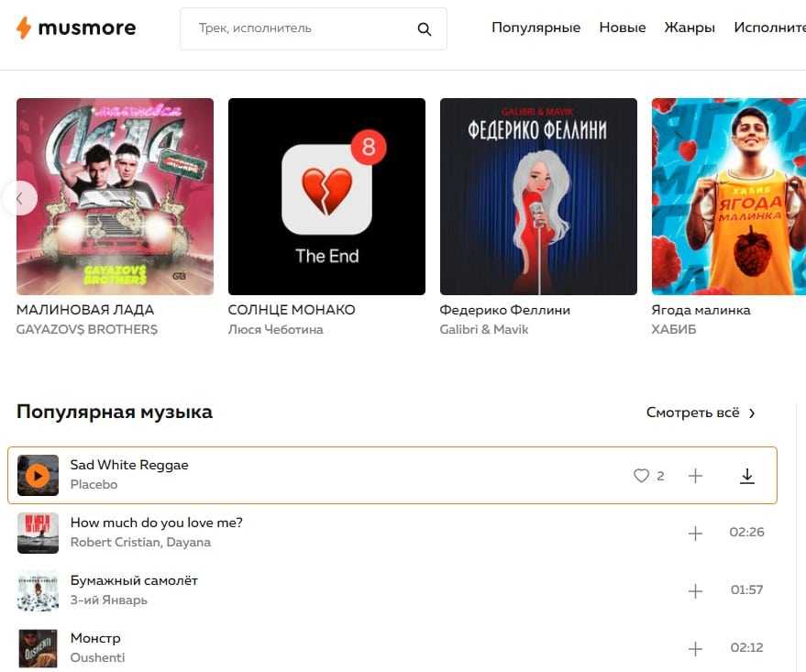The width and height of the screenshot is (806, 672).
Task: Click the search magnifier icon
Action: pyautogui.click(x=424, y=29)
